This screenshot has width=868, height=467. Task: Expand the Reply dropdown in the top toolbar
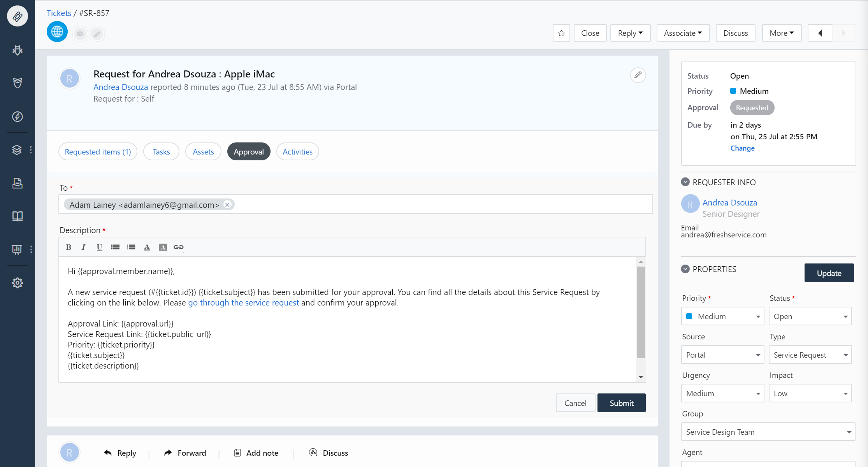pyautogui.click(x=630, y=33)
